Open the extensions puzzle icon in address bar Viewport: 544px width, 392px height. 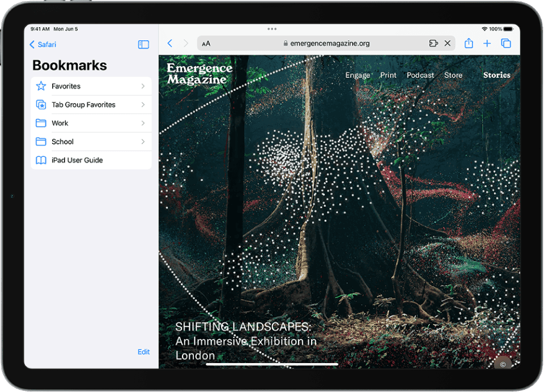tap(433, 43)
